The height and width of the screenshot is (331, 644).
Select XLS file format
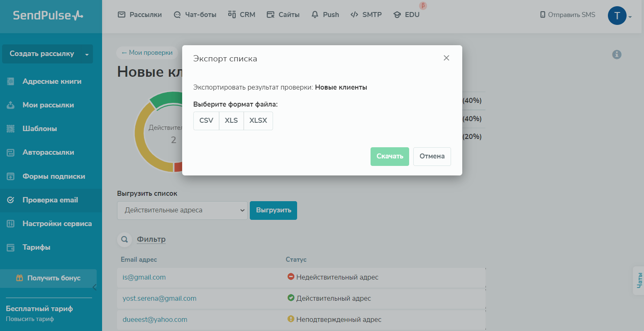(x=232, y=121)
